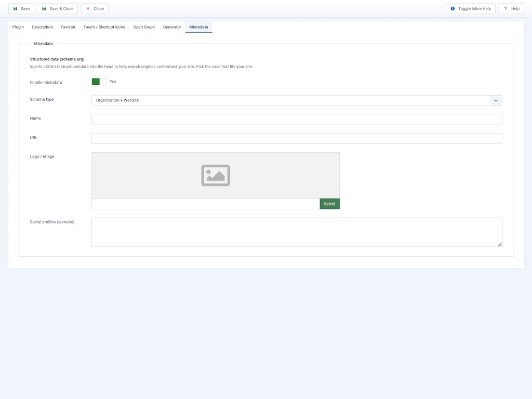Viewport: 532px width, 399px height.
Task: Toggle Inline Help button
Action: click(x=470, y=8)
